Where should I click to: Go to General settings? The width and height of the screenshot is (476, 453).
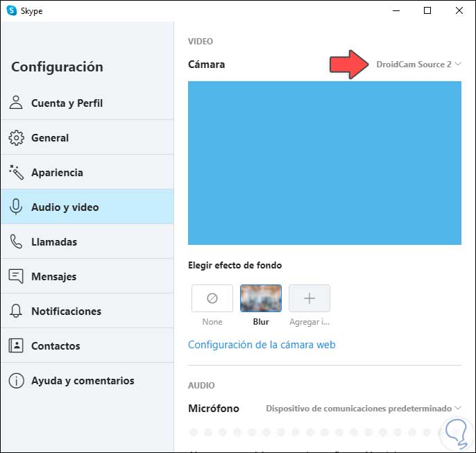(87, 137)
